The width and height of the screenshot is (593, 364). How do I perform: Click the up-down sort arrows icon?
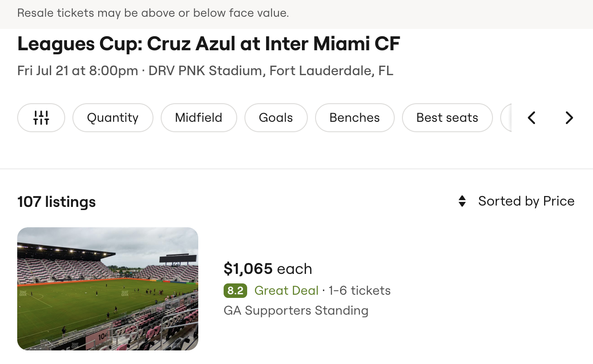coord(462,201)
